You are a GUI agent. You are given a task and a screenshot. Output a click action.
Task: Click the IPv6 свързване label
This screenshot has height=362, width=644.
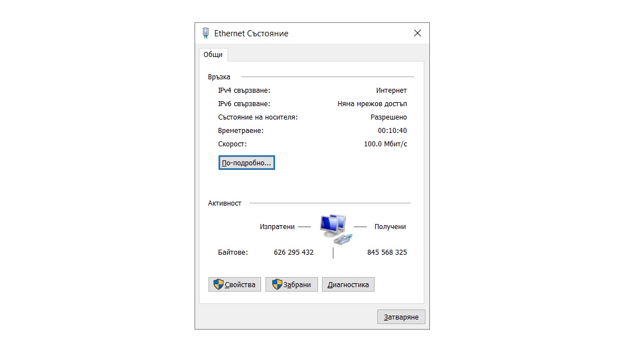[244, 104]
